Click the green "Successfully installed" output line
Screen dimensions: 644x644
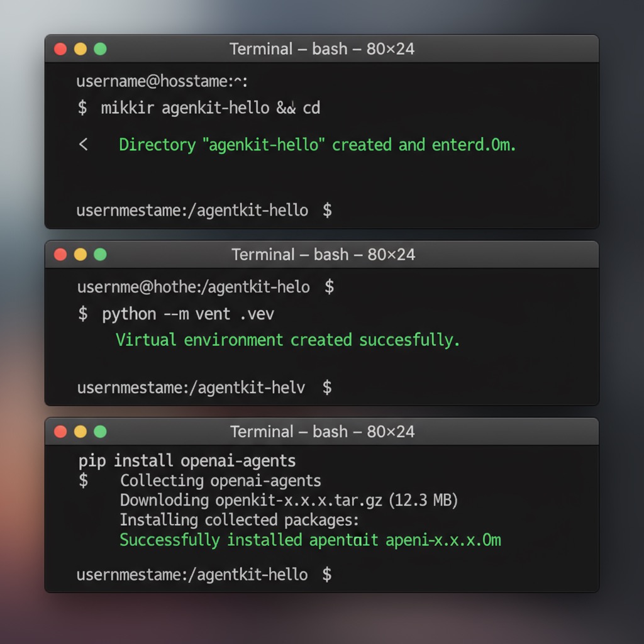pos(310,540)
